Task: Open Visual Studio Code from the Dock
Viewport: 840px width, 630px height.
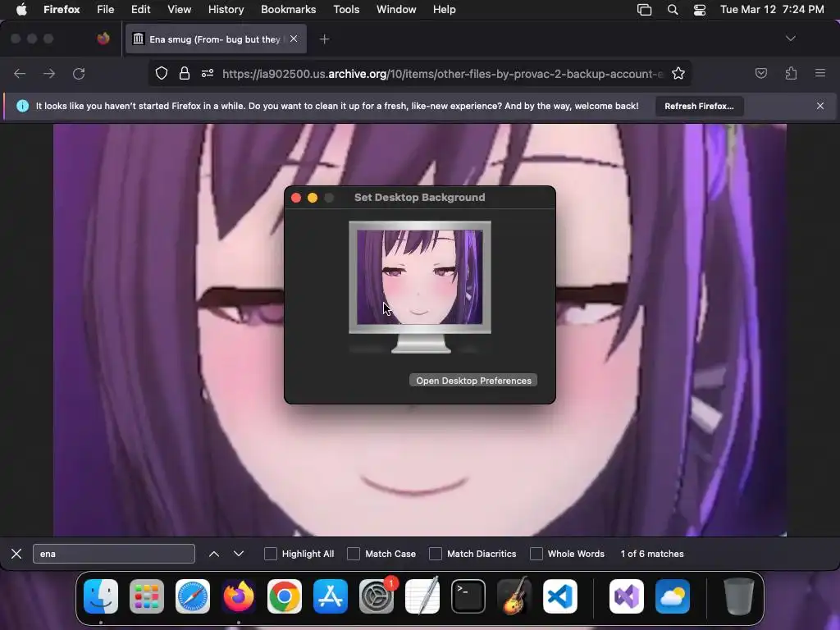Action: 560,596
